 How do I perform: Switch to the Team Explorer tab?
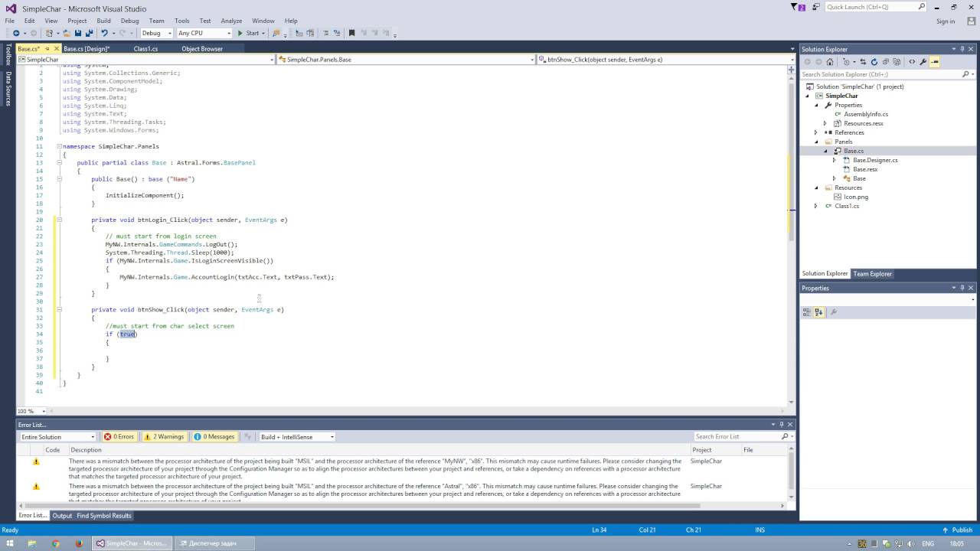pyautogui.click(x=872, y=273)
